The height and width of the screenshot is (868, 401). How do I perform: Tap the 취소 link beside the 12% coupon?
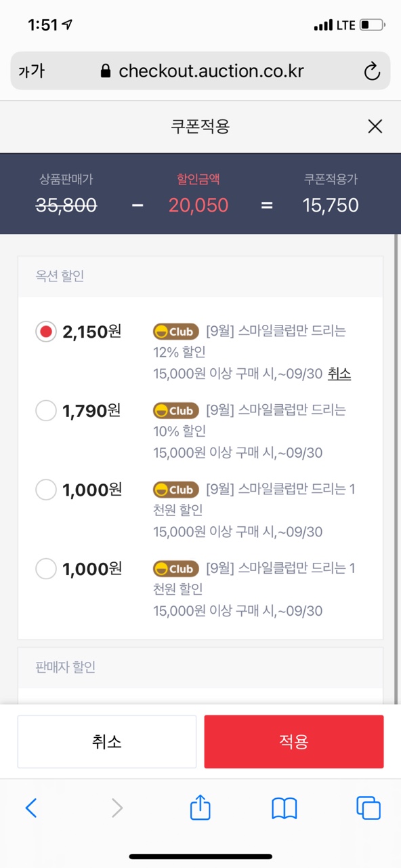point(339,374)
